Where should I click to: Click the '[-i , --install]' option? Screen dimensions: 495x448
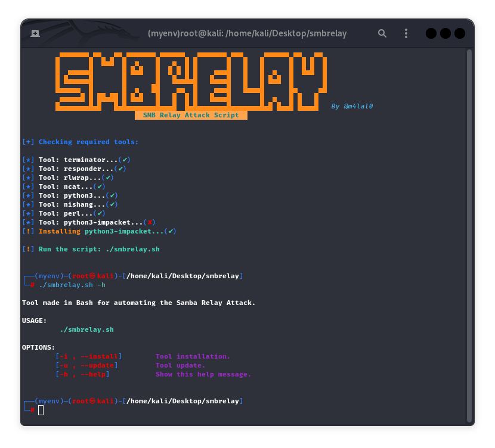click(89, 356)
